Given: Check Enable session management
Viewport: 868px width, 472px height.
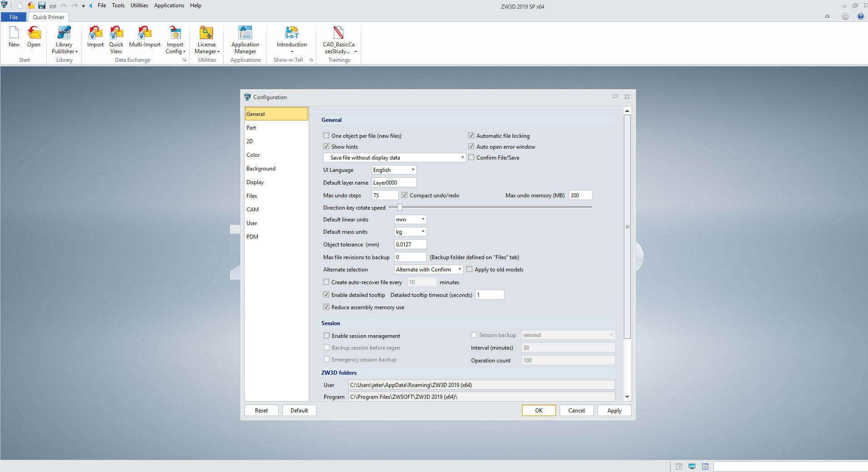Looking at the screenshot, I should [x=326, y=336].
